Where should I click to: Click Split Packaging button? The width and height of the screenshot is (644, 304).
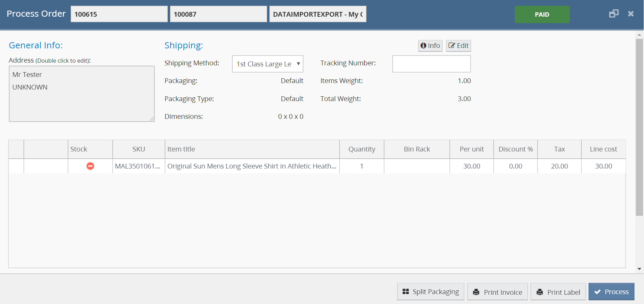(430, 292)
